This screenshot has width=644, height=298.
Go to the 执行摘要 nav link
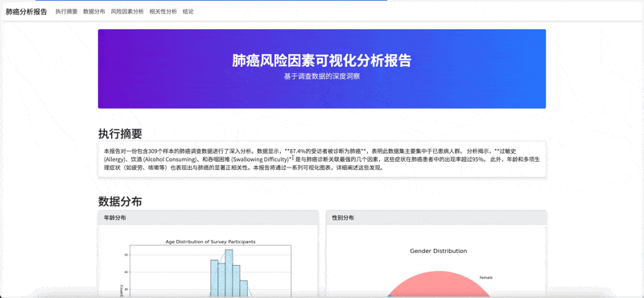tap(67, 11)
